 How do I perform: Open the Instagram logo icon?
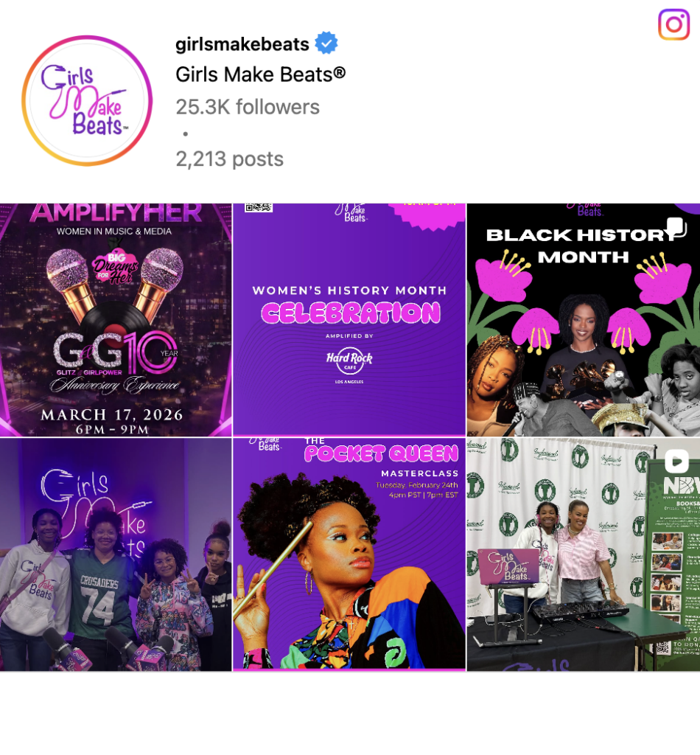pos(673,24)
